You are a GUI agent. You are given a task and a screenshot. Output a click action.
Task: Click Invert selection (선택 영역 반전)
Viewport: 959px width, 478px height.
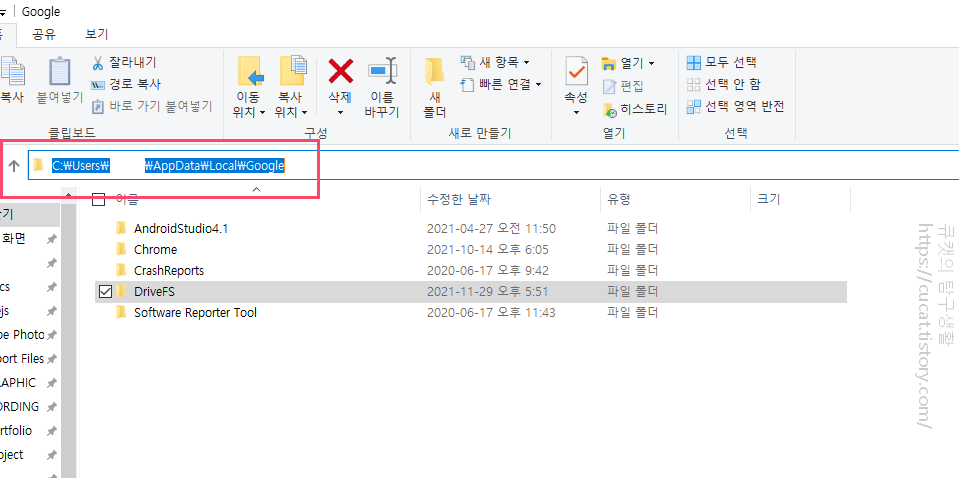pos(736,106)
